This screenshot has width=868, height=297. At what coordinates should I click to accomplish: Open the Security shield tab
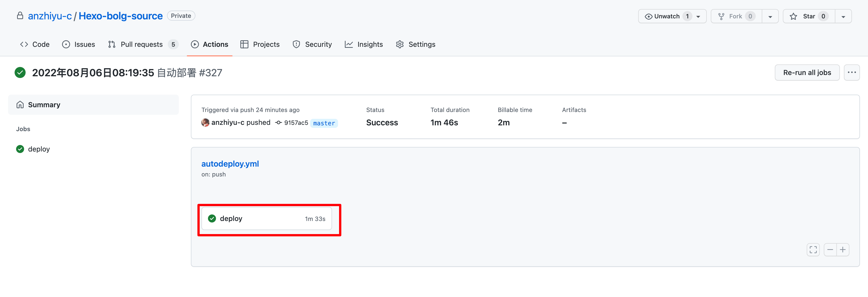click(312, 44)
